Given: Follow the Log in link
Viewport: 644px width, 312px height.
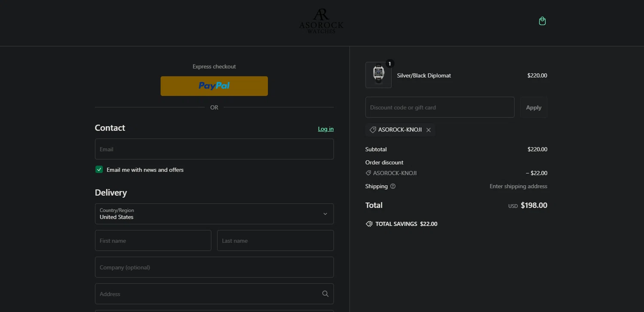Looking at the screenshot, I should [325, 129].
